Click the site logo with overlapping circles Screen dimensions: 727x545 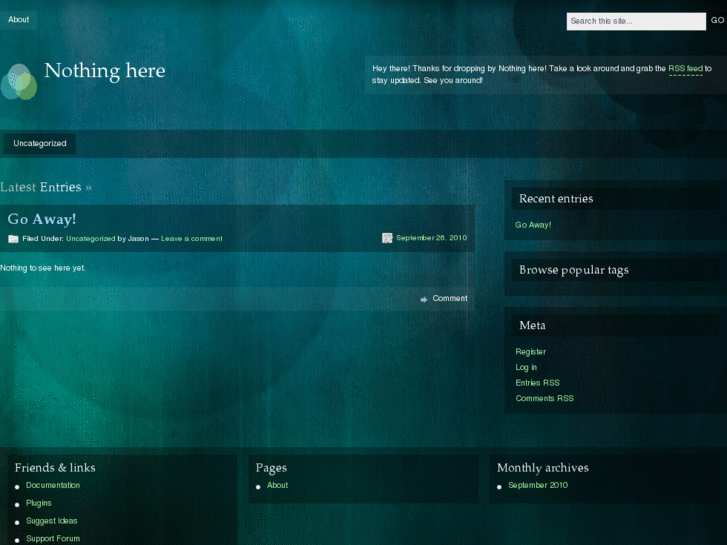19,82
